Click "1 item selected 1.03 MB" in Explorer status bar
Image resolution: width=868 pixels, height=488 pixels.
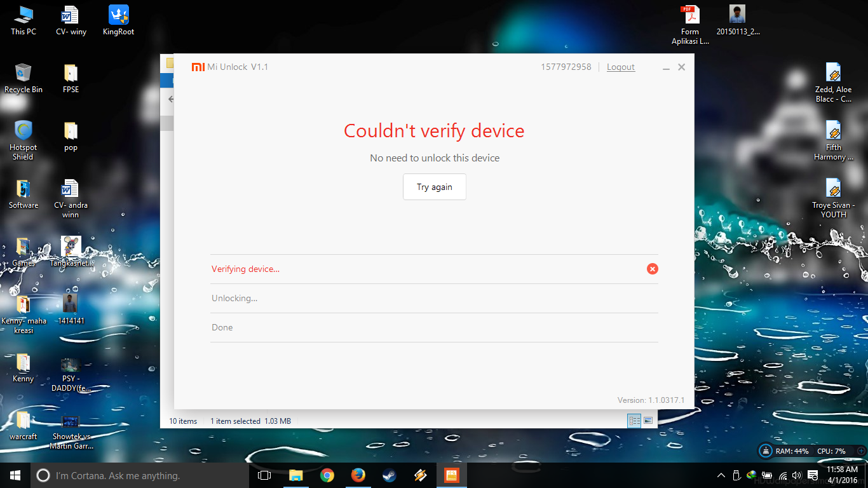pyautogui.click(x=250, y=421)
